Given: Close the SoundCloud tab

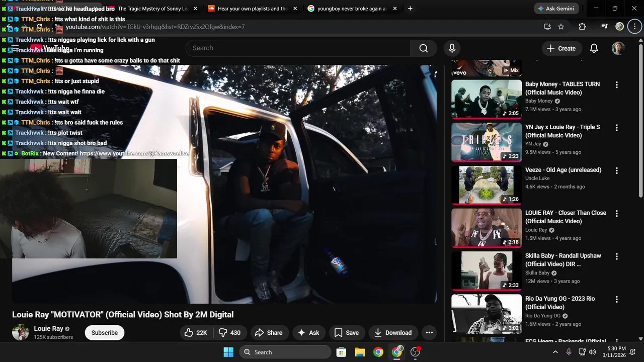Looking at the screenshot, I should point(295,9).
